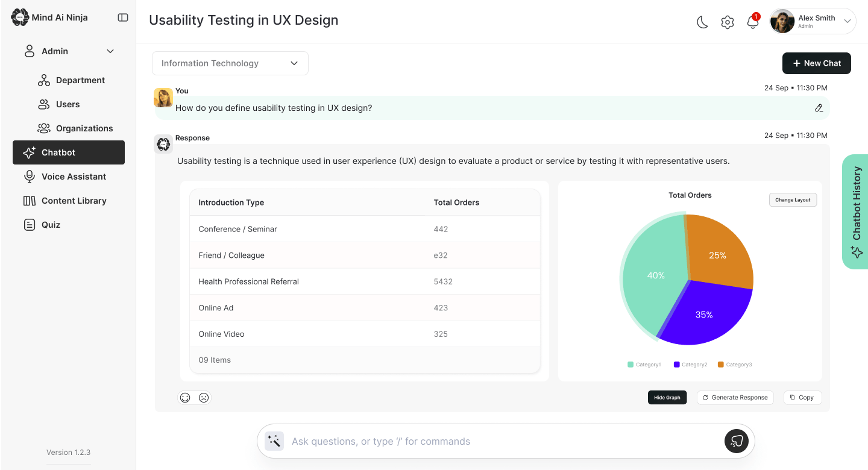Click the Voice Assistant microphone icon

pyautogui.click(x=29, y=177)
